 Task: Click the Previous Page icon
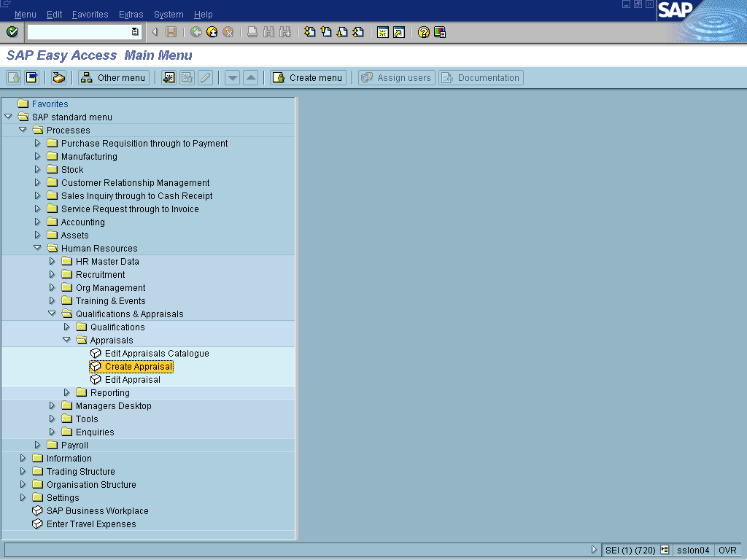(326, 32)
